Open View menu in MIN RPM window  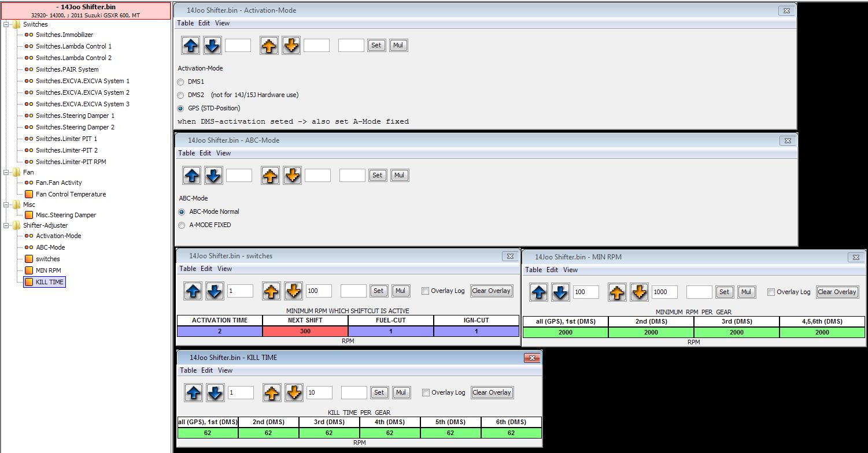coord(570,270)
